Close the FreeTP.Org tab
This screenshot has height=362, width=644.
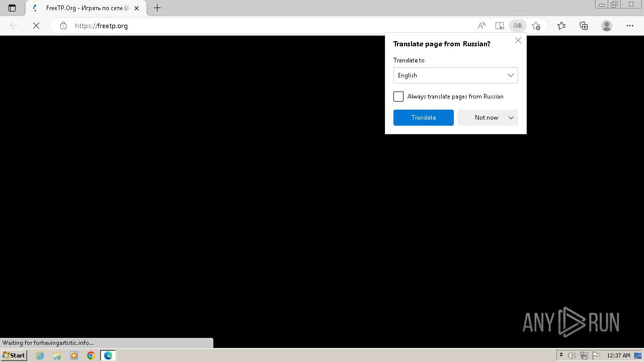(x=136, y=8)
